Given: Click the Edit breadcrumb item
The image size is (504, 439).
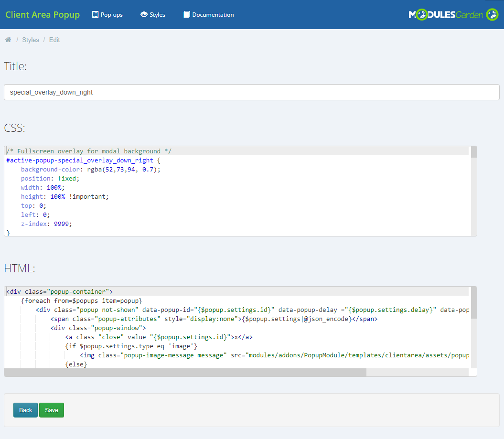Looking at the screenshot, I should (54, 40).
